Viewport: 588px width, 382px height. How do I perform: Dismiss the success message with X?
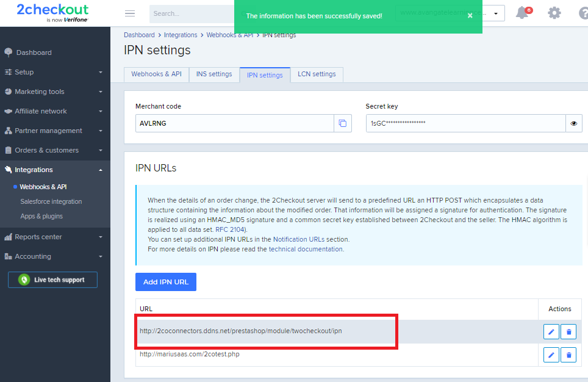(470, 16)
